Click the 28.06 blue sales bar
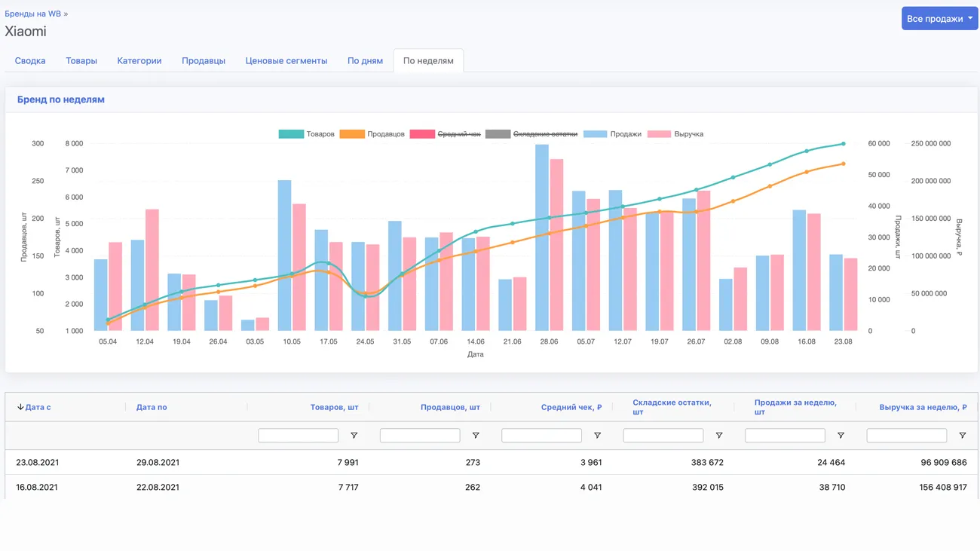Viewport: 980px width, 551px height. 542,237
